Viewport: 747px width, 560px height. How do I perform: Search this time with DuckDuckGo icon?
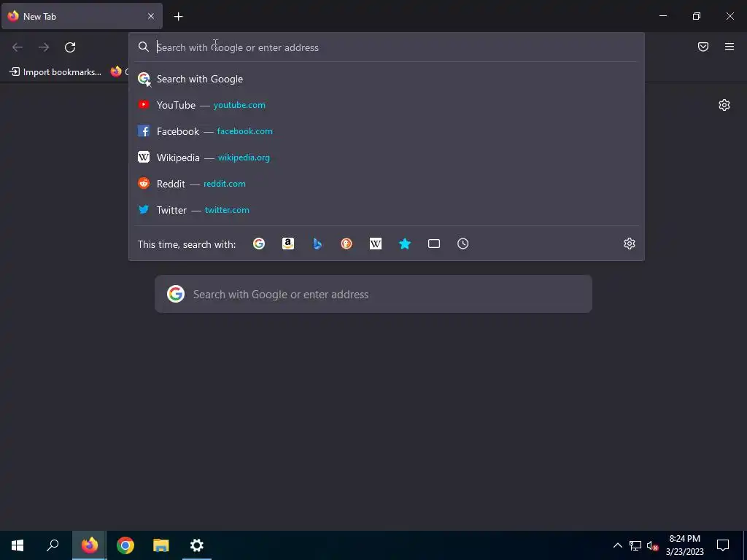point(347,244)
